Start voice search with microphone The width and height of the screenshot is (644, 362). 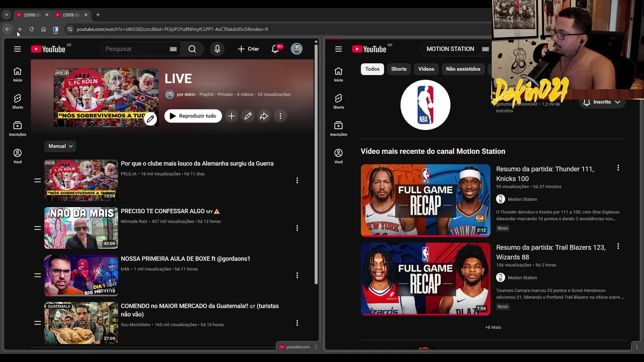[217, 49]
